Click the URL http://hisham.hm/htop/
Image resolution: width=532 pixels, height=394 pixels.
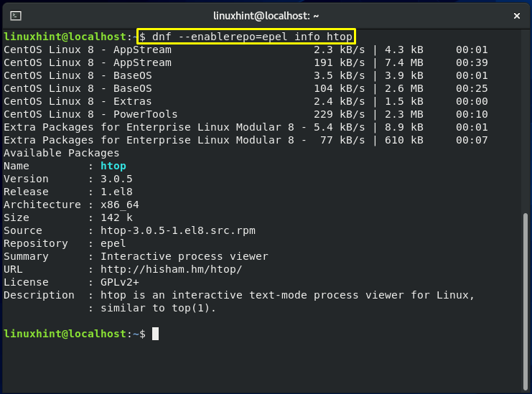click(172, 269)
